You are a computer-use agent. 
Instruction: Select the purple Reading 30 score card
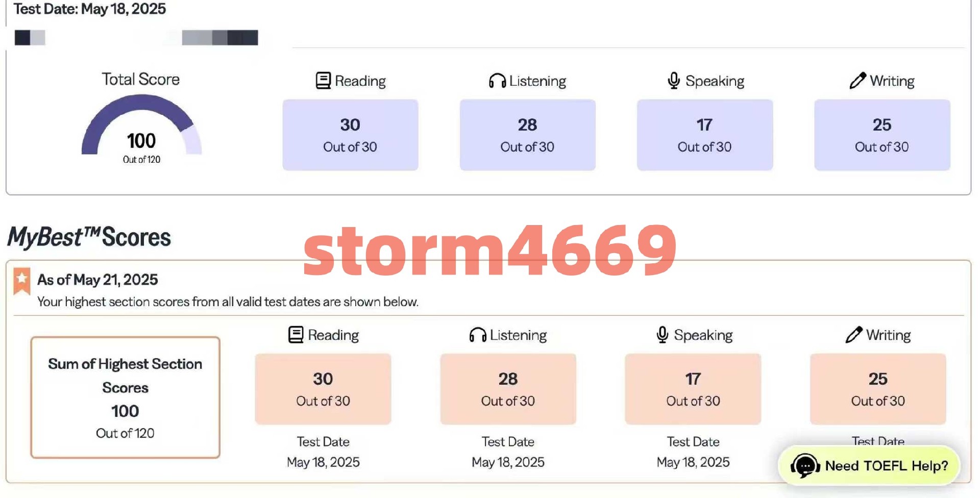pos(350,135)
